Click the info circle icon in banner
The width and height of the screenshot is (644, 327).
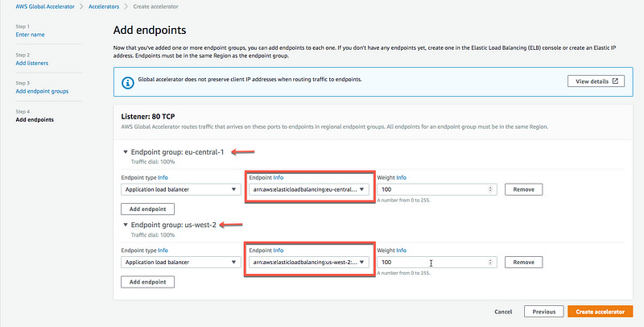pos(128,82)
